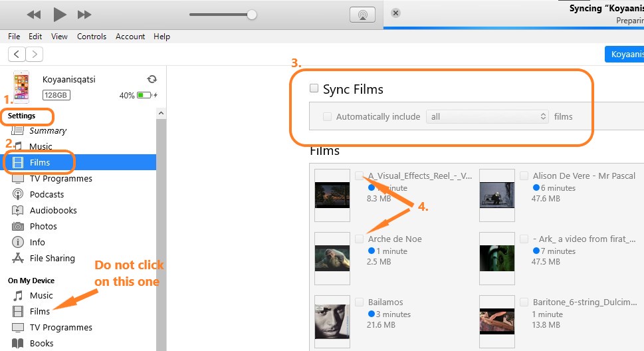Click the Arche de Noe title

(395, 239)
